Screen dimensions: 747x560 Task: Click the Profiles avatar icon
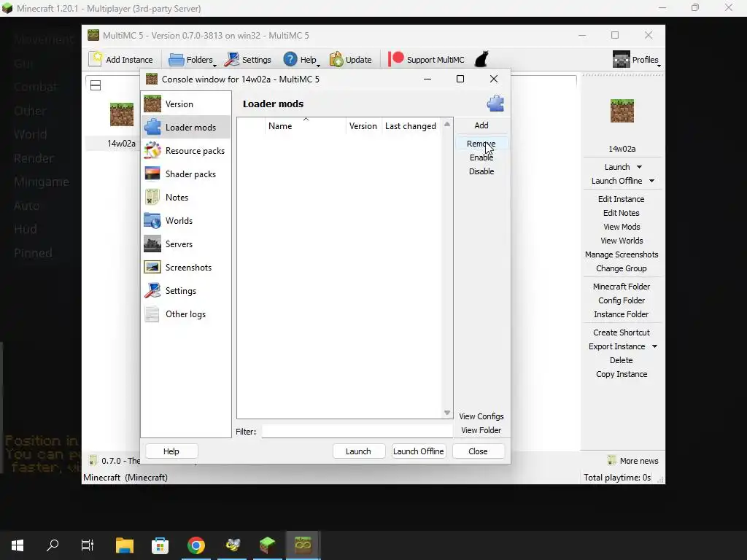622,59
